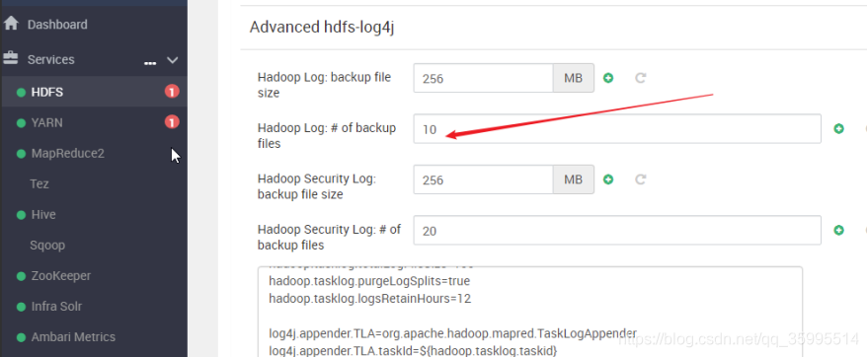868x357 pixels.
Task: Click green plus beside Security Log # of backup files
Action: click(x=838, y=231)
